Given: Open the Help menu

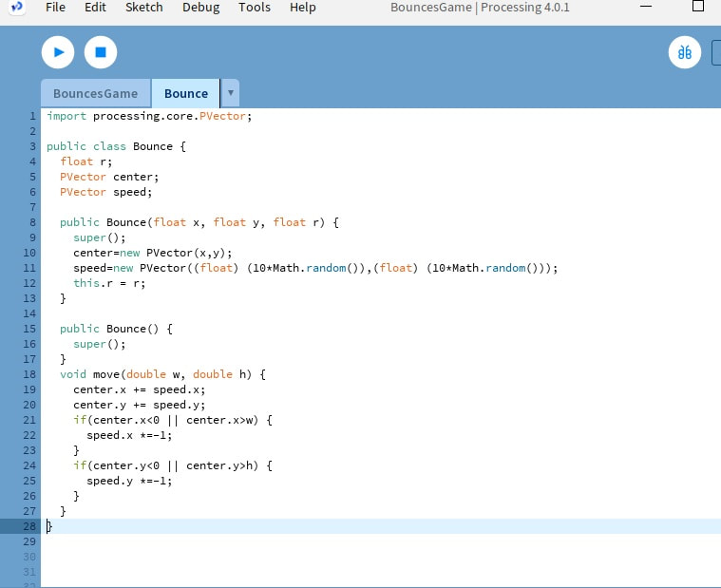Looking at the screenshot, I should coord(303,8).
